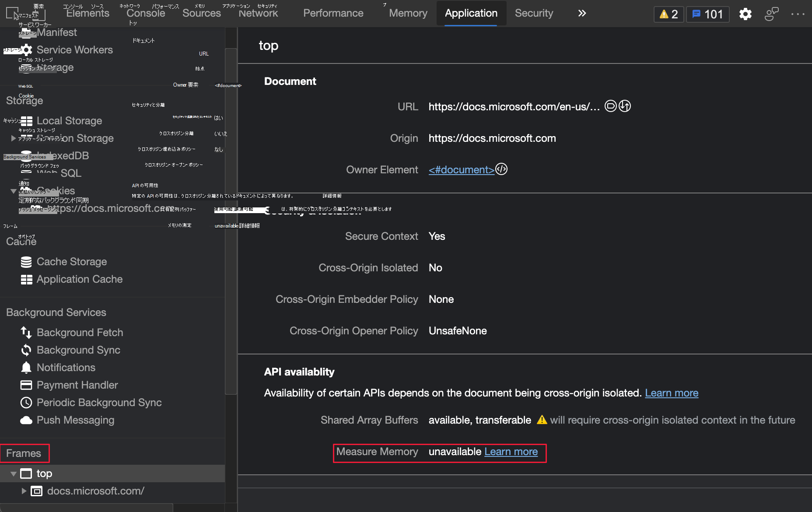Click the reveal in Network panel icon
Viewport: 812px width, 512px height.
coord(625,106)
